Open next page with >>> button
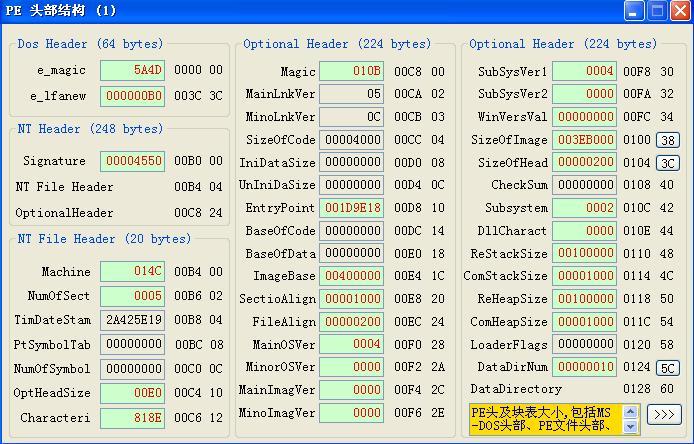The height and width of the screenshot is (444, 694). [664, 414]
